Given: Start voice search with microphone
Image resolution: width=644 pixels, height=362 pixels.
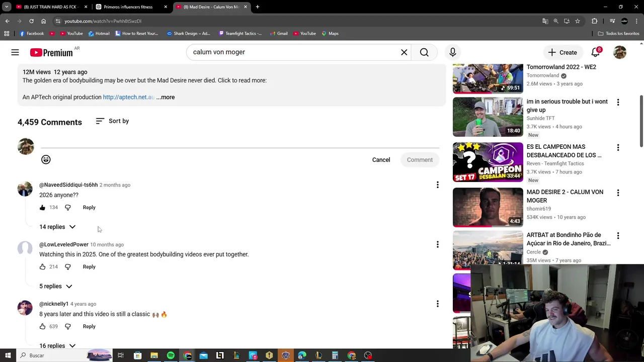Looking at the screenshot, I should click(453, 52).
